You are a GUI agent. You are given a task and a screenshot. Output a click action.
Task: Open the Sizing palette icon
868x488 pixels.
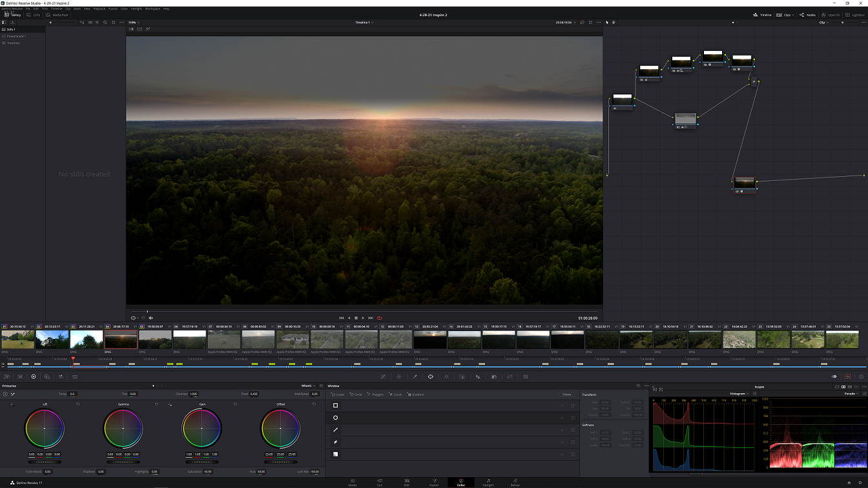(510, 376)
